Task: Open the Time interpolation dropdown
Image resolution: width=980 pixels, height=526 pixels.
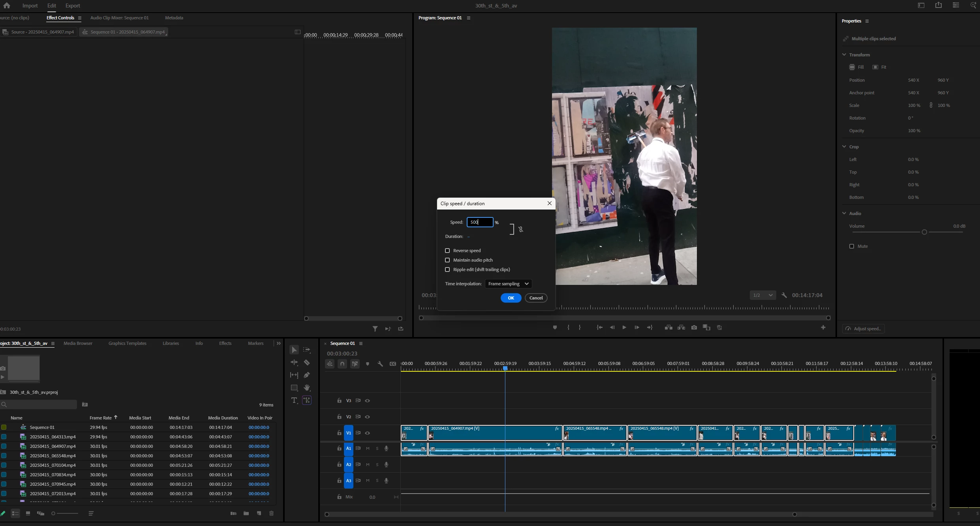Action: point(508,284)
